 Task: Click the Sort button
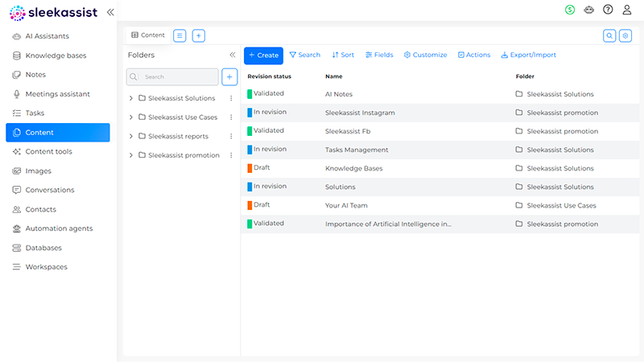click(x=343, y=55)
